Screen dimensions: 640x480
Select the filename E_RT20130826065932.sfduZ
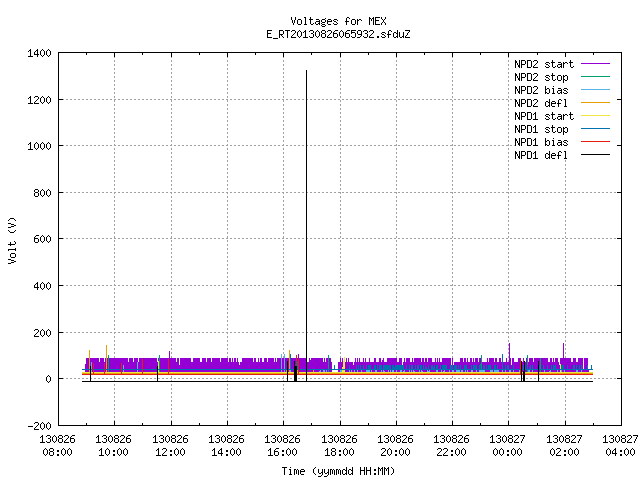point(338,34)
